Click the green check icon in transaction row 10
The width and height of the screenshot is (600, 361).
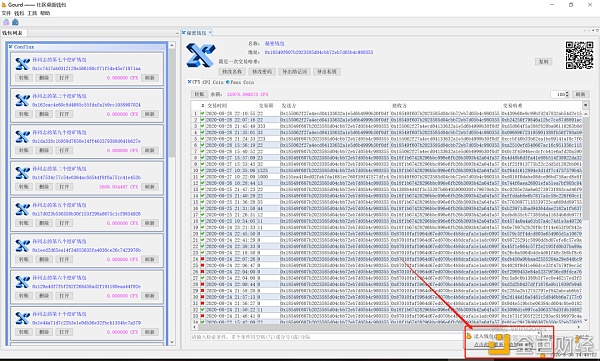202,170
